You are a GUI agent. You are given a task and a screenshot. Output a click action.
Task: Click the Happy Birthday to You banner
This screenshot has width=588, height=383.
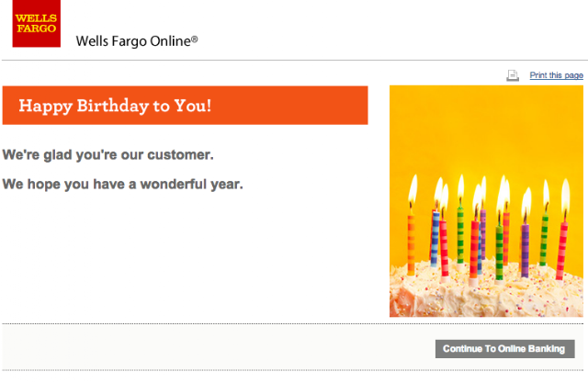tap(186, 106)
